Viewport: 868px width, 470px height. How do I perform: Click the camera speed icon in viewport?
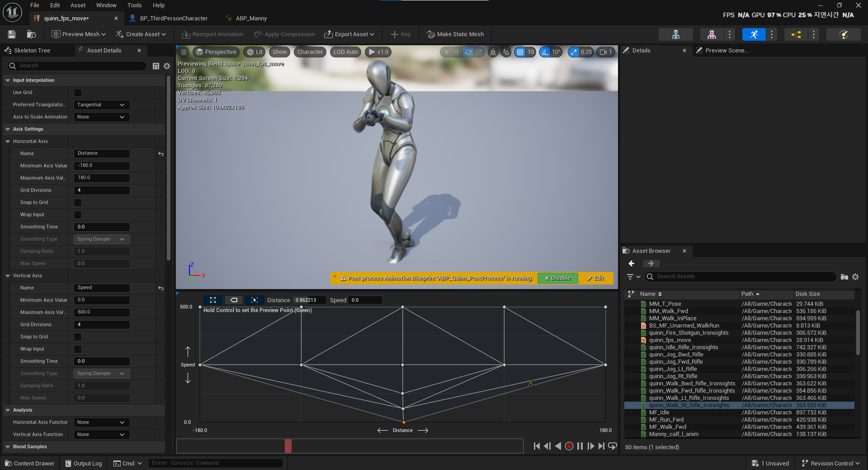pyautogui.click(x=605, y=52)
